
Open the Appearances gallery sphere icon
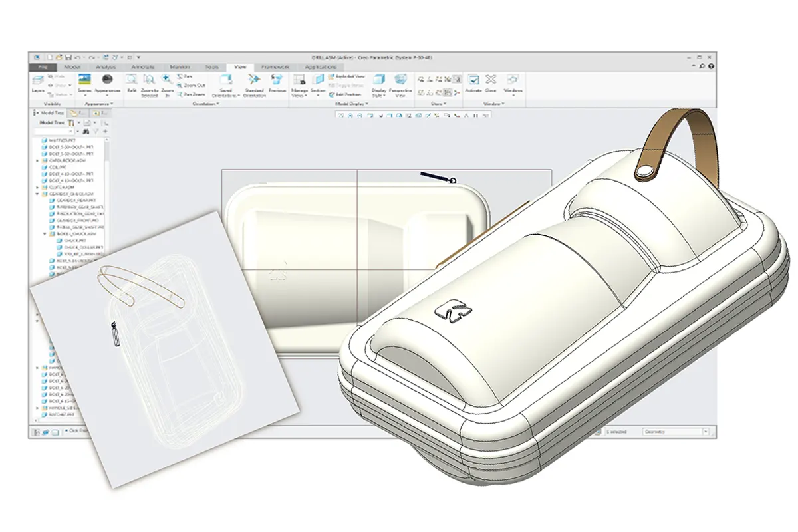pos(106,79)
